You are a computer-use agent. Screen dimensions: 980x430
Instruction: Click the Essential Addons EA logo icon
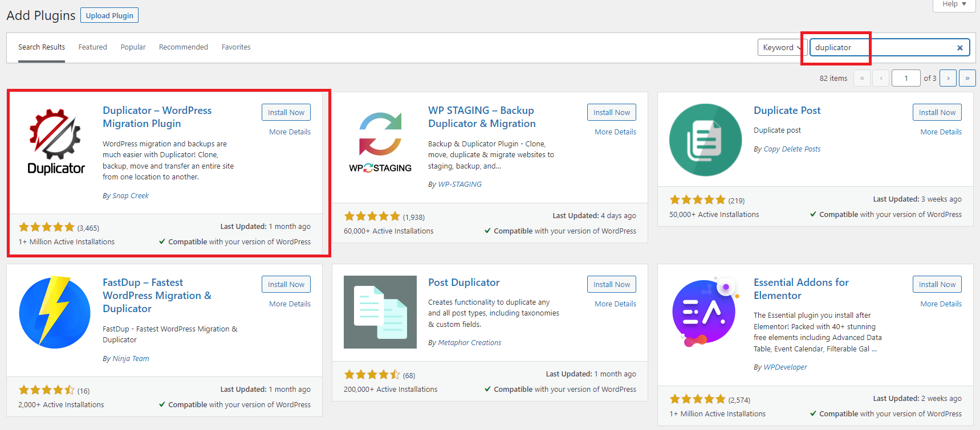(x=705, y=312)
